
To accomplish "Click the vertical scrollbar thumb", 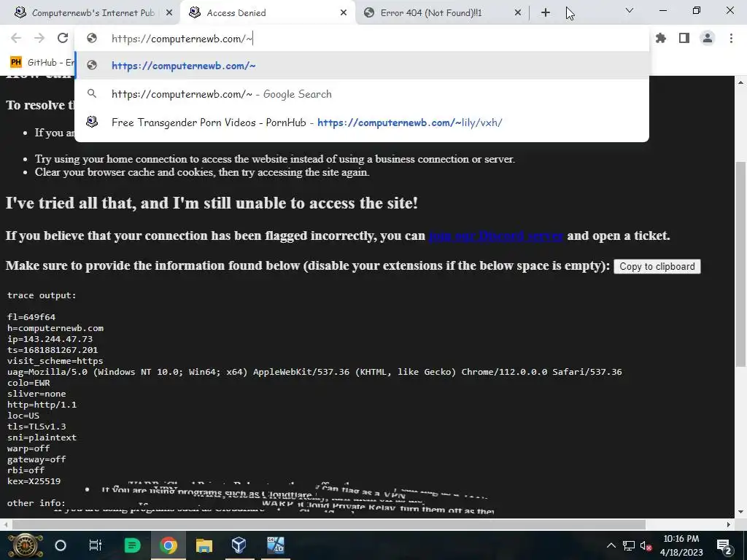I will pyautogui.click(x=741, y=264).
